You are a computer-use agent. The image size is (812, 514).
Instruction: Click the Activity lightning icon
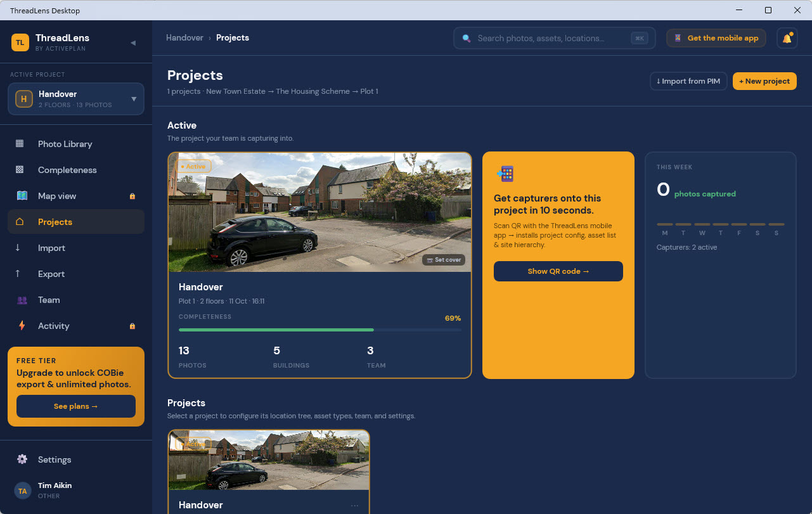[22, 326]
